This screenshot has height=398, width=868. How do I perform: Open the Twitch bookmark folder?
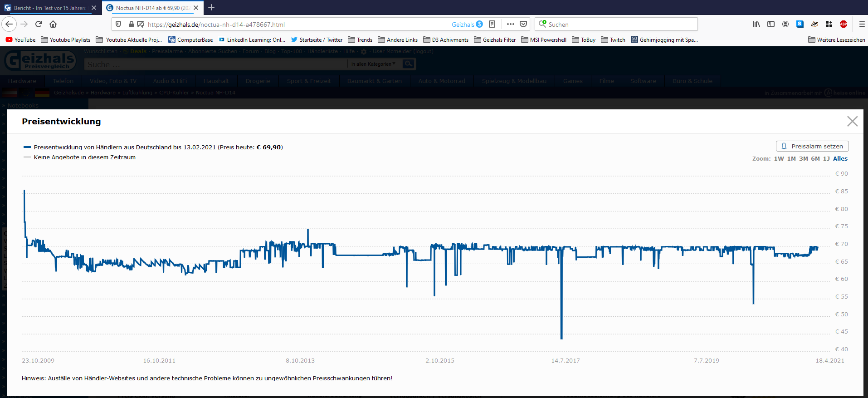(613, 40)
